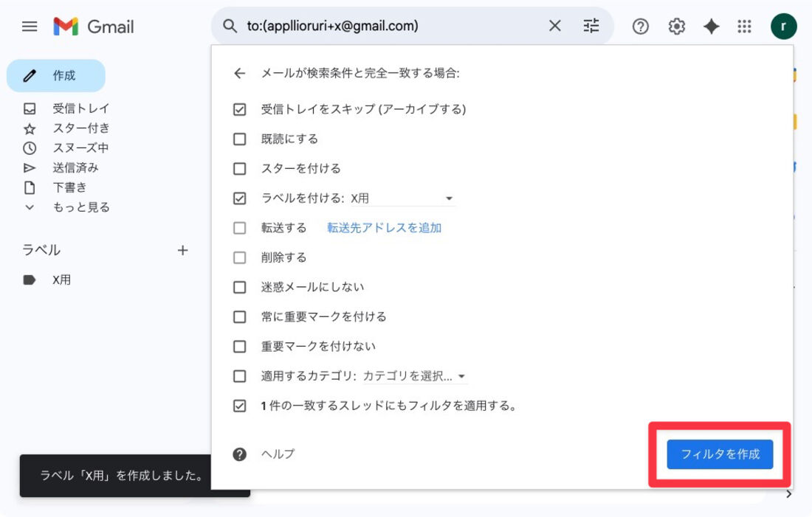Click the pencil icon on 作成 button
Viewport: 812px width, 517px height.
pos(30,75)
